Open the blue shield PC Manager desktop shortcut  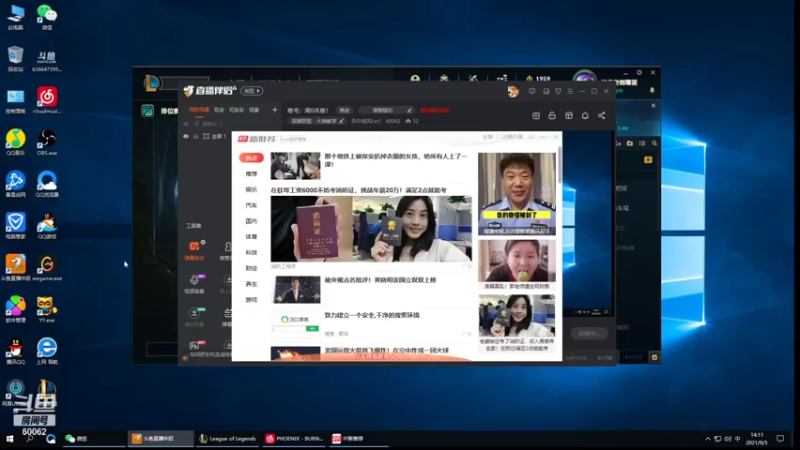(16, 226)
